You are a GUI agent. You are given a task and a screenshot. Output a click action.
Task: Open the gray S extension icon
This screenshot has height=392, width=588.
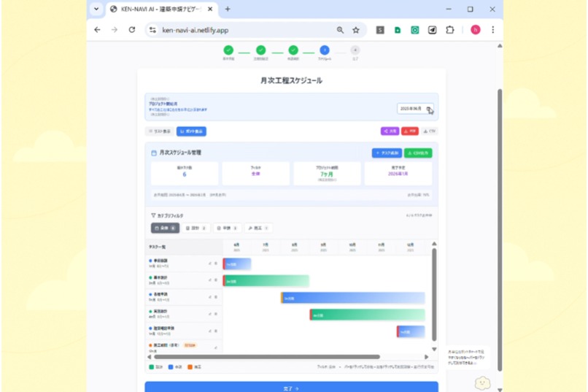pos(380,30)
